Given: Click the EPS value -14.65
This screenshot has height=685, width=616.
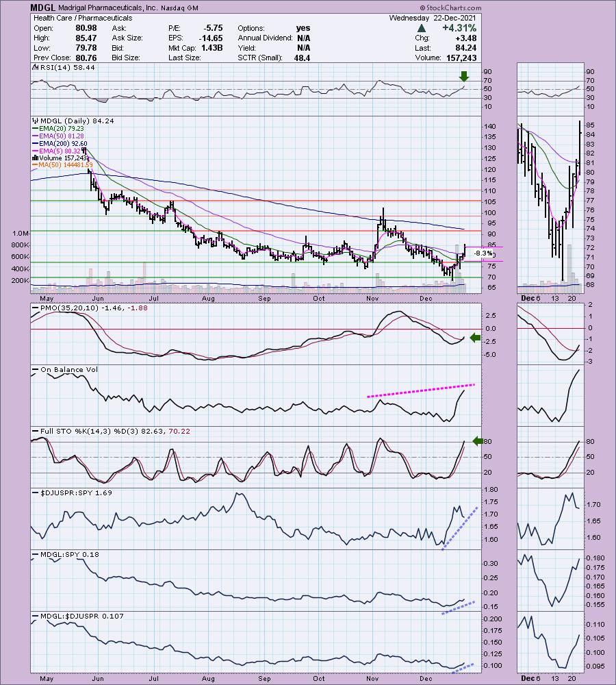Looking at the screenshot, I should [x=211, y=38].
